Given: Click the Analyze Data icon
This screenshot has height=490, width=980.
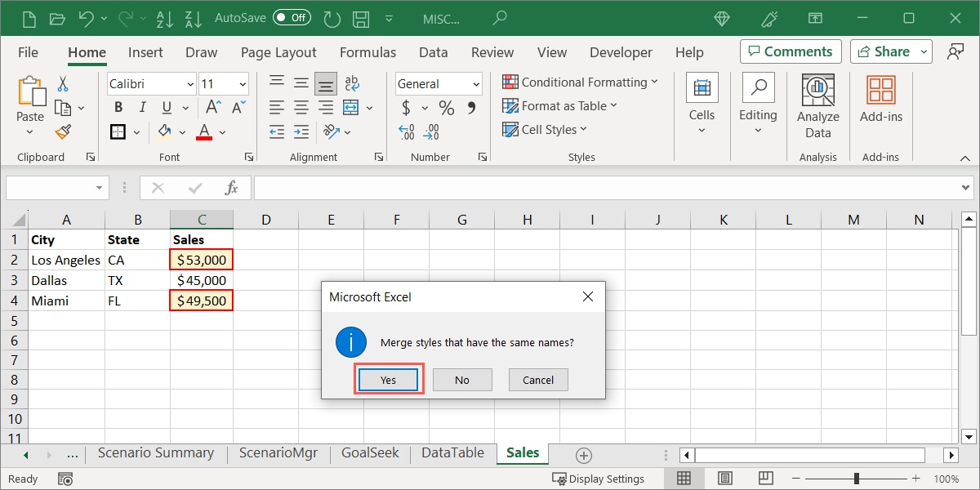Looking at the screenshot, I should pos(817,91).
